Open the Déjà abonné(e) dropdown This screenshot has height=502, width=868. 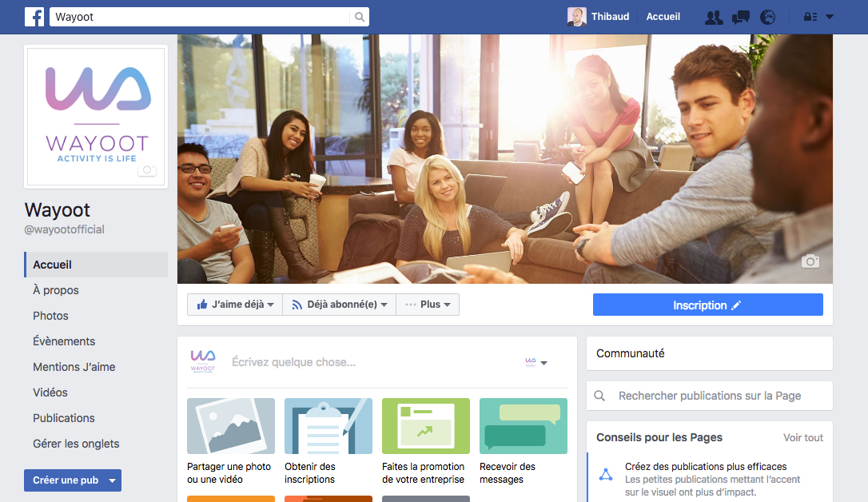340,305
